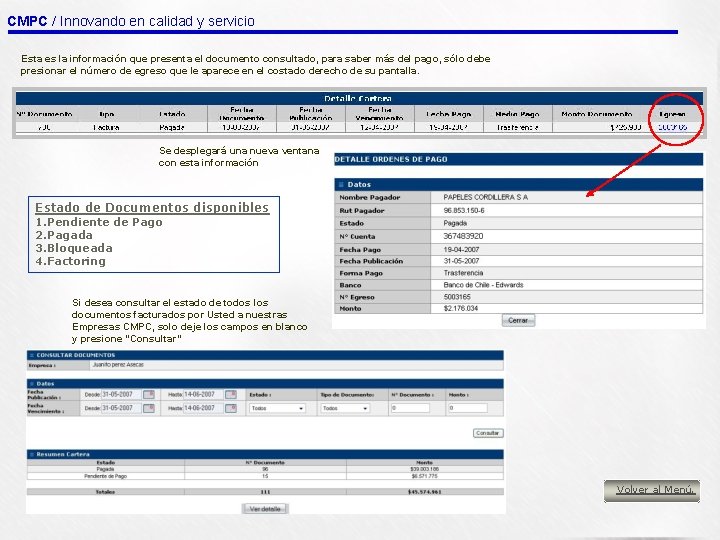
Task: Click 'Monto Documento' column header
Action: (x=596, y=114)
